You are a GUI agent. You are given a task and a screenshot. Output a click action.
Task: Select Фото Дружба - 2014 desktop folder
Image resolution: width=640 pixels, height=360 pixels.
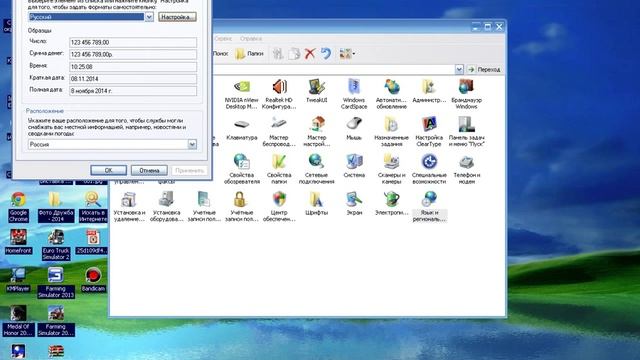tap(56, 207)
